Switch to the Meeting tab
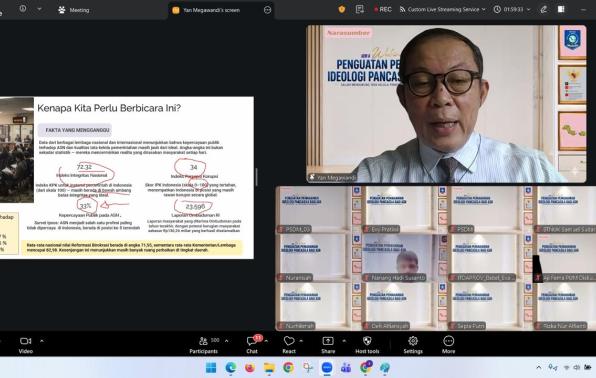596x378 pixels. (x=74, y=10)
